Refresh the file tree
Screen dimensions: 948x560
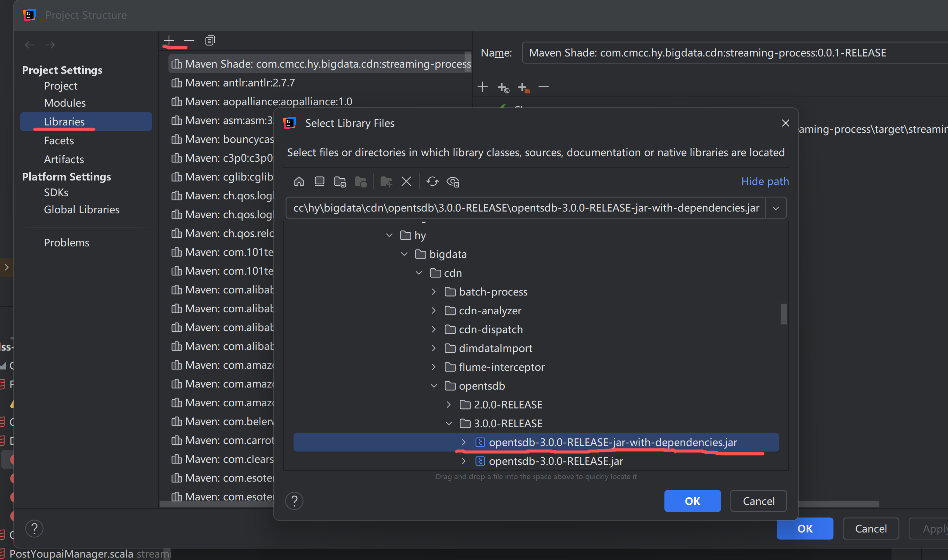click(x=432, y=182)
